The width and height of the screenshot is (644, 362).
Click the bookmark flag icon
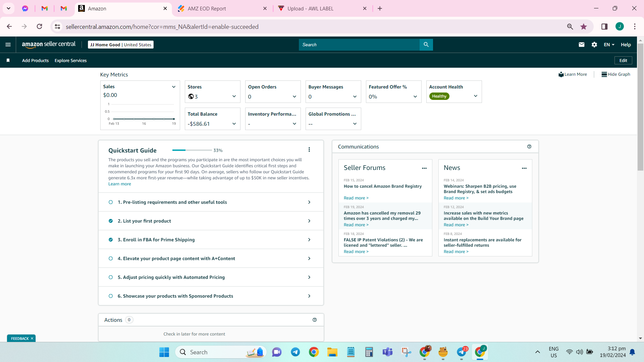8,60
